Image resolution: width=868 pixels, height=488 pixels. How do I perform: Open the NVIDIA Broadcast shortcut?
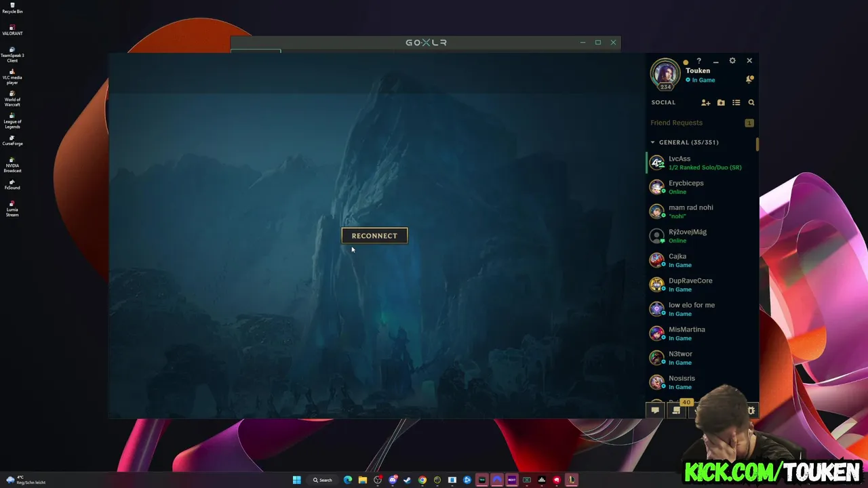(x=12, y=165)
